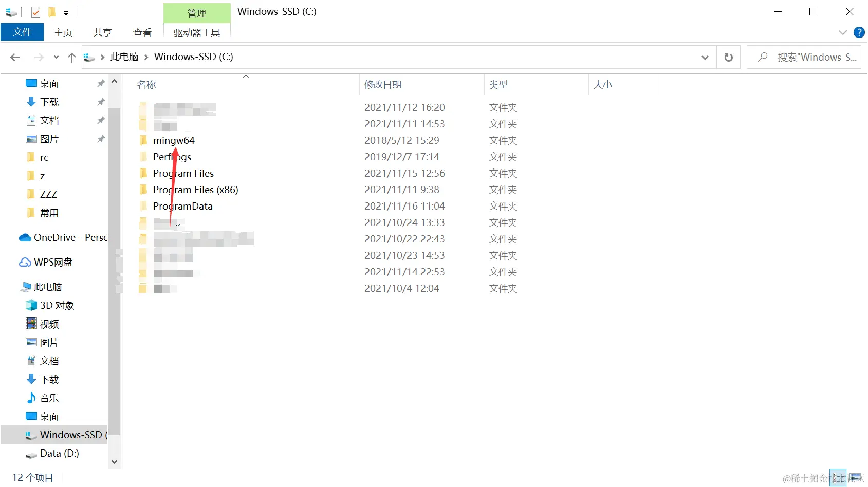Select 3D 对象 in navigation pane
The image size is (868, 487).
50,305
